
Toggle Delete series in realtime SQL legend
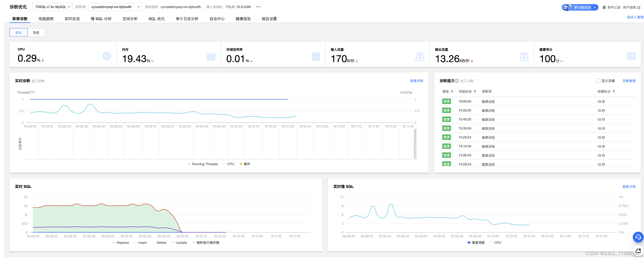159,243
